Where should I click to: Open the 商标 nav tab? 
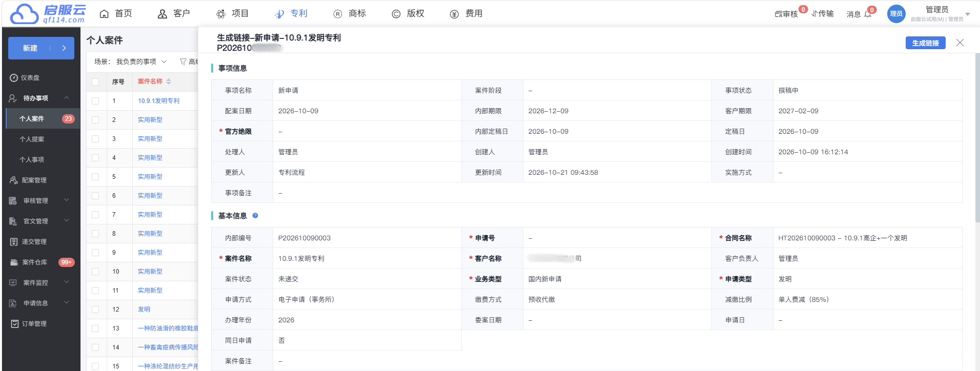tap(350, 14)
